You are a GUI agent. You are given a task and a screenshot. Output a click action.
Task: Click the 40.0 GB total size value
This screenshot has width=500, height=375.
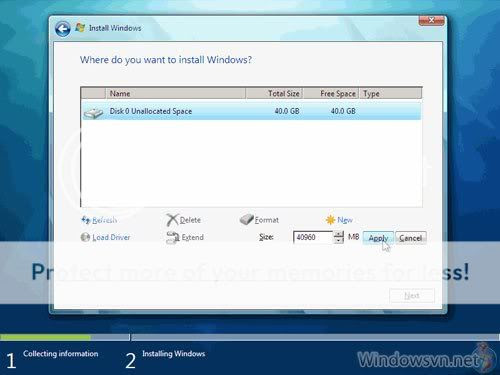(287, 111)
